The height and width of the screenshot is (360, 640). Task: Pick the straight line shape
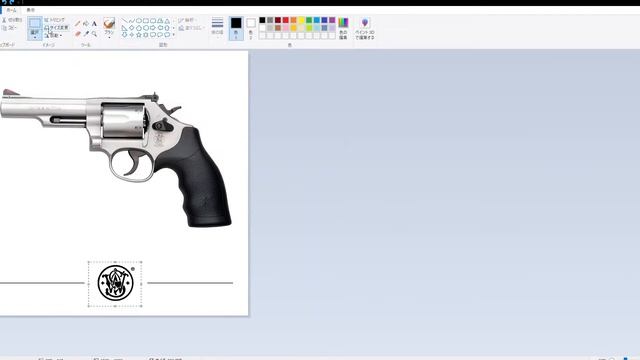tap(124, 21)
